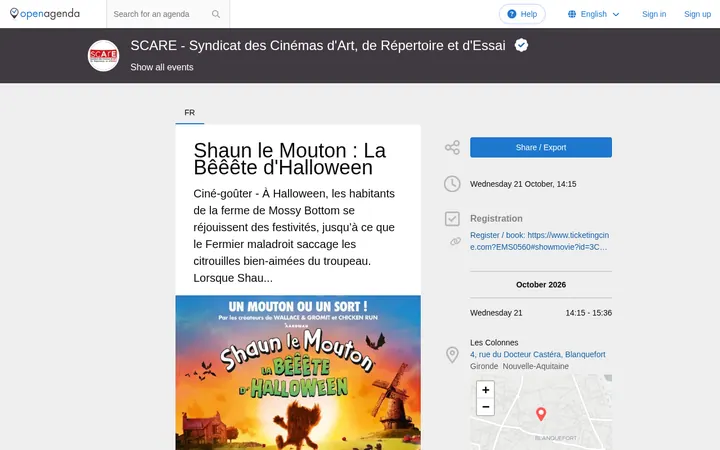Click the Les Colonnes venue name
The image size is (720, 450).
[494, 343]
